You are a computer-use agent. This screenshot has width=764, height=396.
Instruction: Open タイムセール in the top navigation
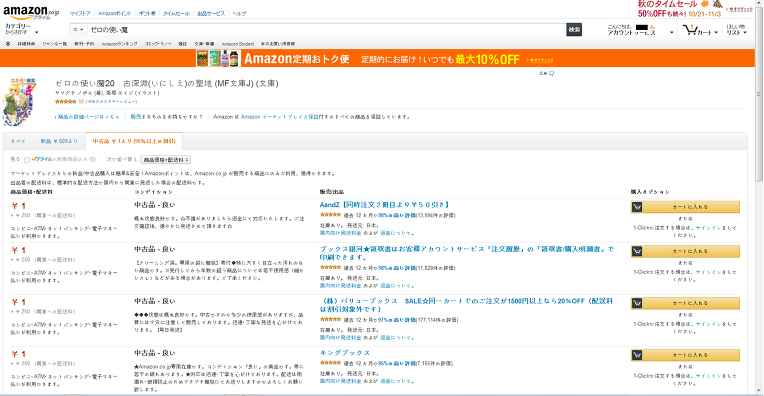click(x=176, y=14)
